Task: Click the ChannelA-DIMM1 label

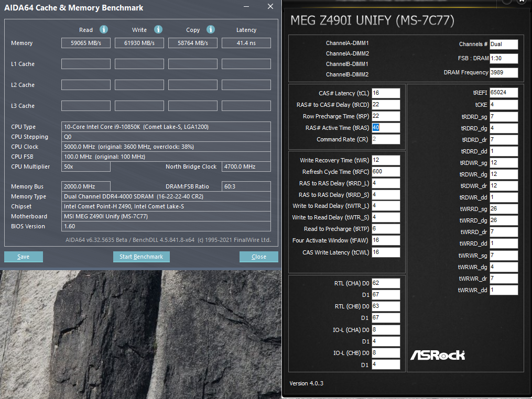Action: click(347, 43)
